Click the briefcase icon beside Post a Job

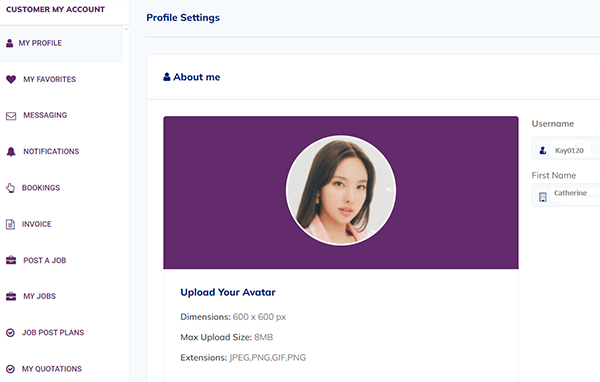(x=11, y=260)
